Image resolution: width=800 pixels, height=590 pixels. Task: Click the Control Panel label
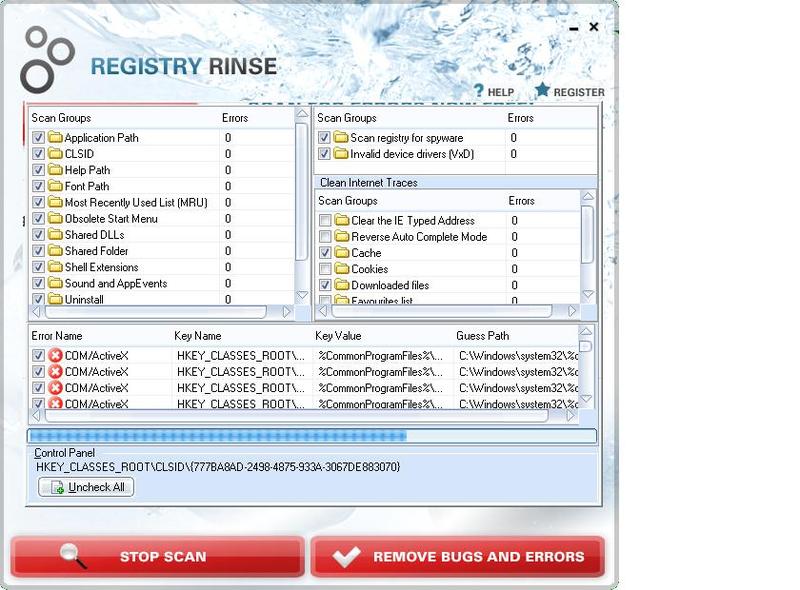64,453
